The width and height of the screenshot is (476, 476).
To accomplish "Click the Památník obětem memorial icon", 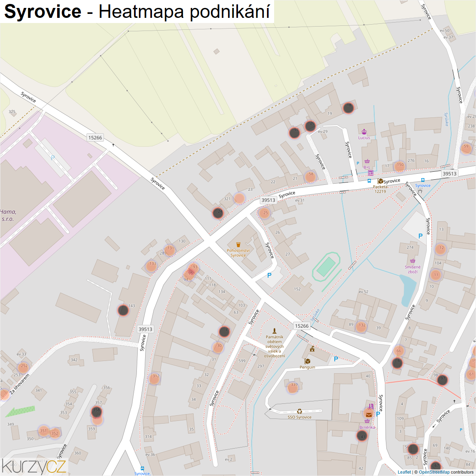I will (274, 331).
